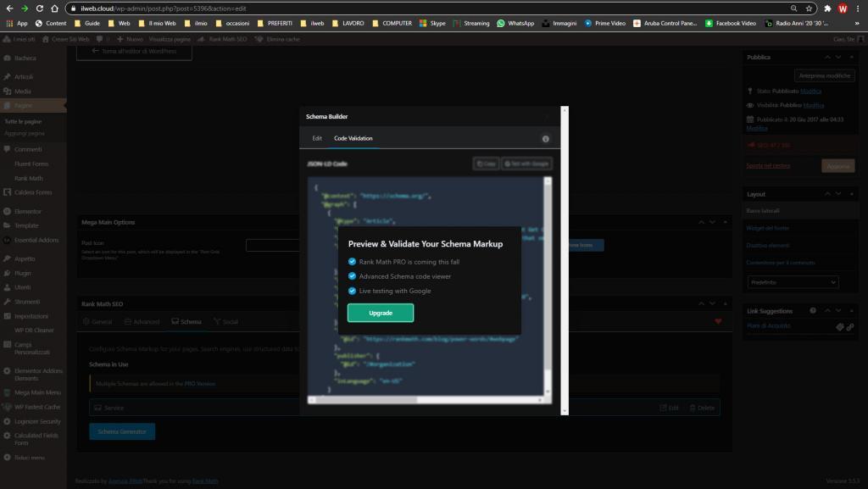Click the JSON code vertical scrollbar
This screenshot has height=489, width=868.
(x=548, y=287)
